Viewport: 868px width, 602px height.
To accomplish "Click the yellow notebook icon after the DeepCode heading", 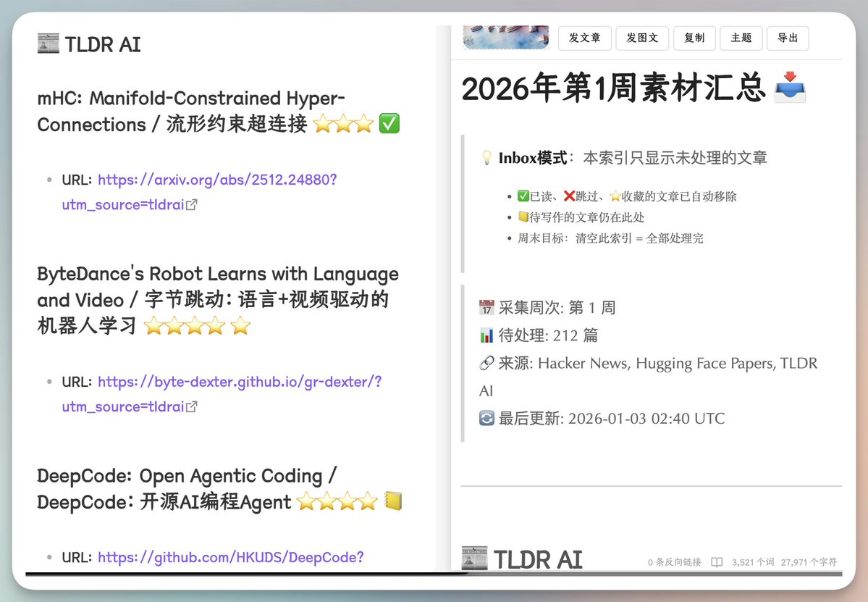I will (x=393, y=501).
